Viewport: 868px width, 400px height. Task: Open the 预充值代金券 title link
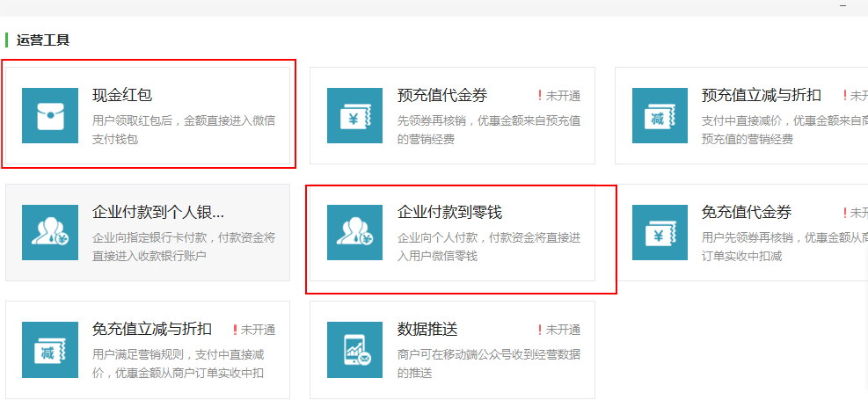click(441, 95)
